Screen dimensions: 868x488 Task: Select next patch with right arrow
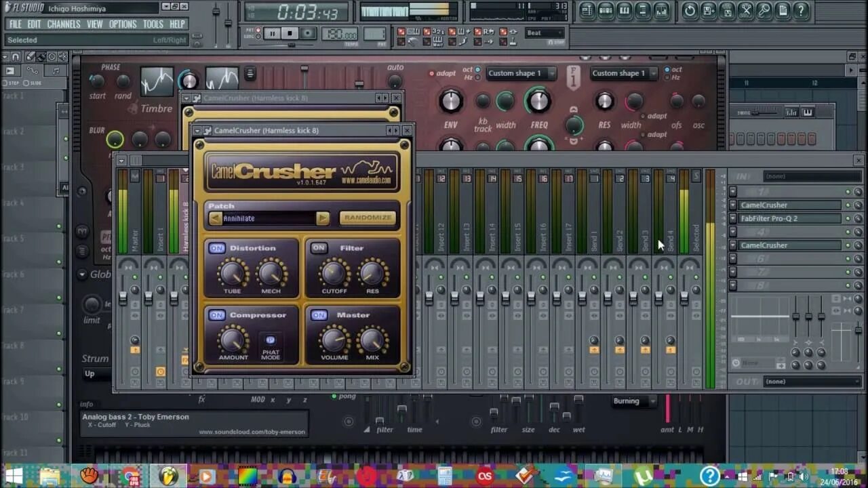pyautogui.click(x=323, y=218)
